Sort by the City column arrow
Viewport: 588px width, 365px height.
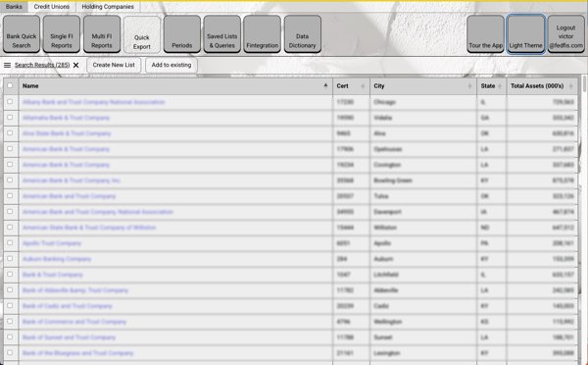click(469, 86)
